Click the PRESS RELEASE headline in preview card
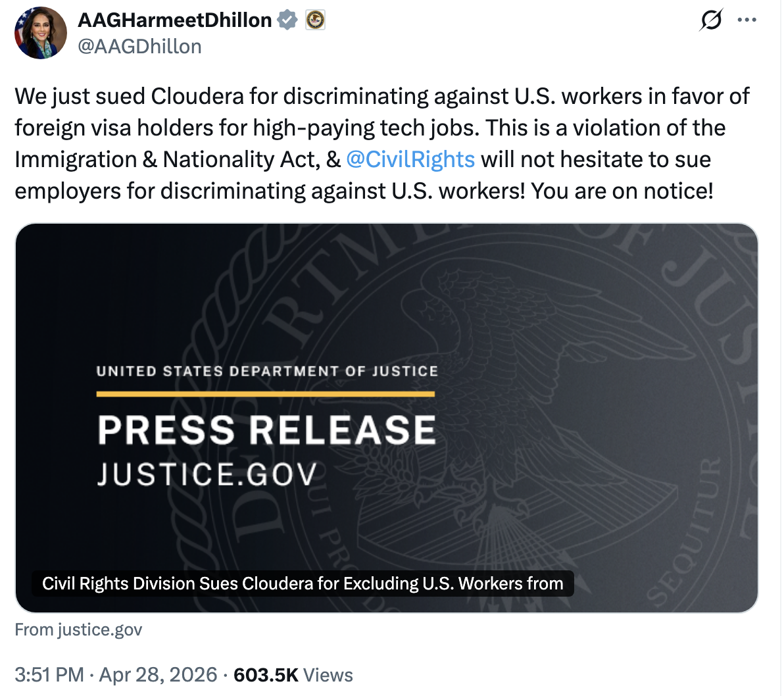The width and height of the screenshot is (784, 696). 267,430
